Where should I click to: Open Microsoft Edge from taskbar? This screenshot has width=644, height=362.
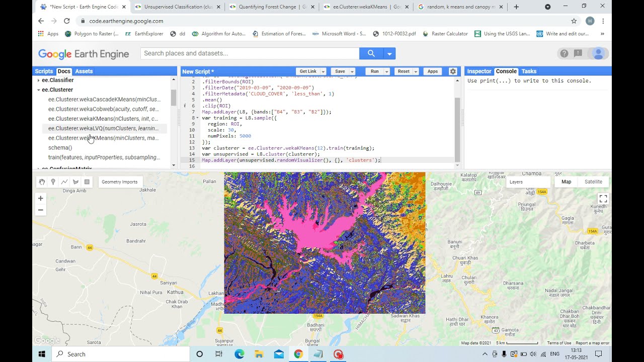click(x=239, y=354)
